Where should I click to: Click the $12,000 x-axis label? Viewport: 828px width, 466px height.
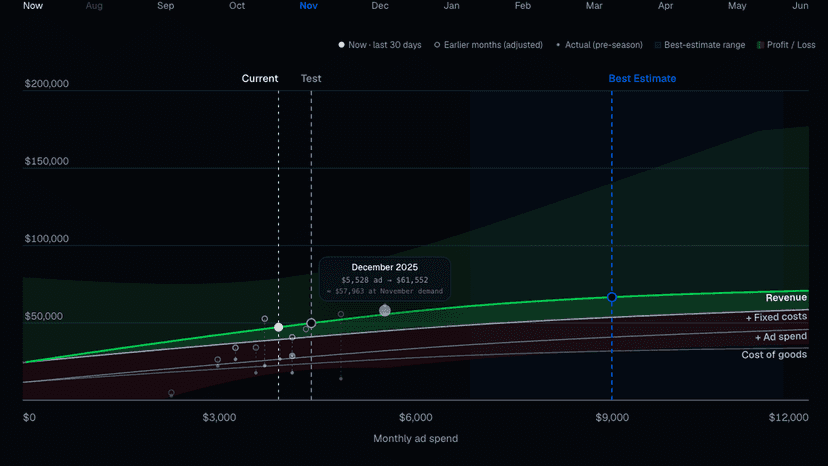click(788, 417)
